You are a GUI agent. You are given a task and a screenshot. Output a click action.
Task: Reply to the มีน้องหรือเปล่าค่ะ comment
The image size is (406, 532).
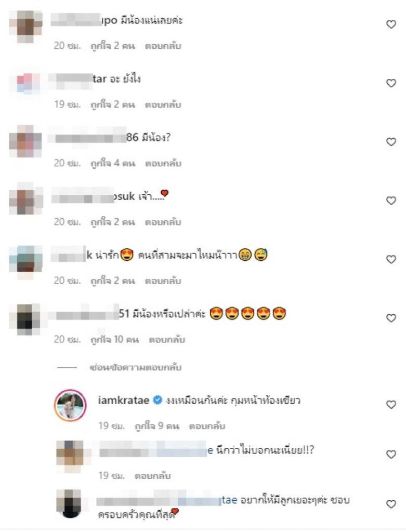(x=167, y=339)
